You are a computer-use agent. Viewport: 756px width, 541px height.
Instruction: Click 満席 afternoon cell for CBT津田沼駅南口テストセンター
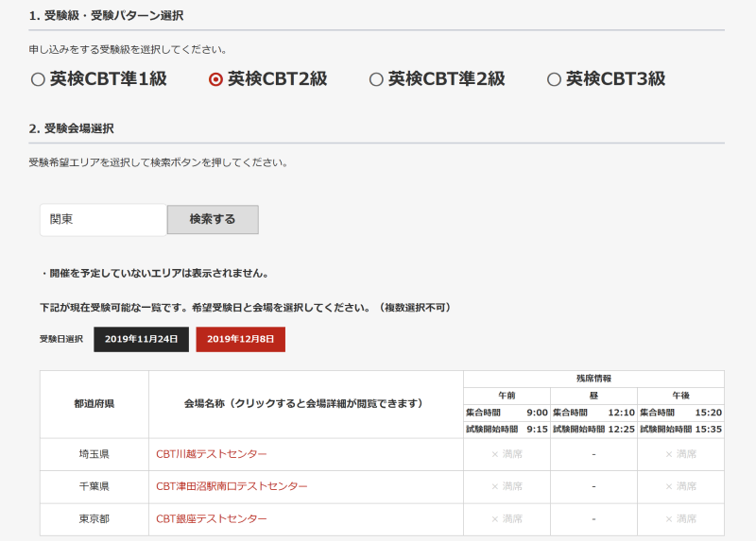coord(680,486)
